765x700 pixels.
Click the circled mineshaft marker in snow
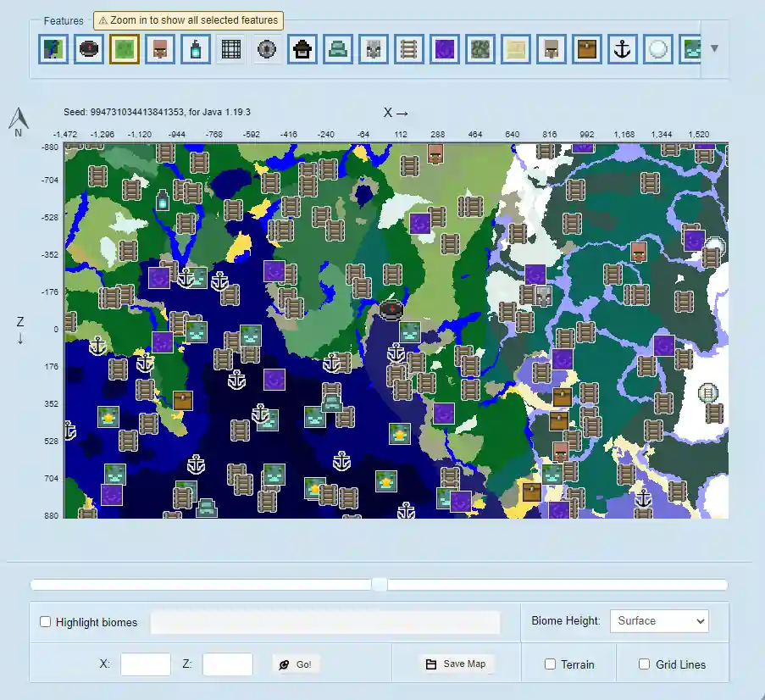click(708, 392)
